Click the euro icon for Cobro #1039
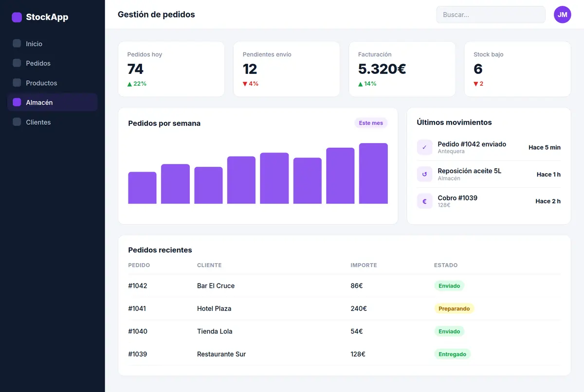The width and height of the screenshot is (584, 392). tap(424, 201)
